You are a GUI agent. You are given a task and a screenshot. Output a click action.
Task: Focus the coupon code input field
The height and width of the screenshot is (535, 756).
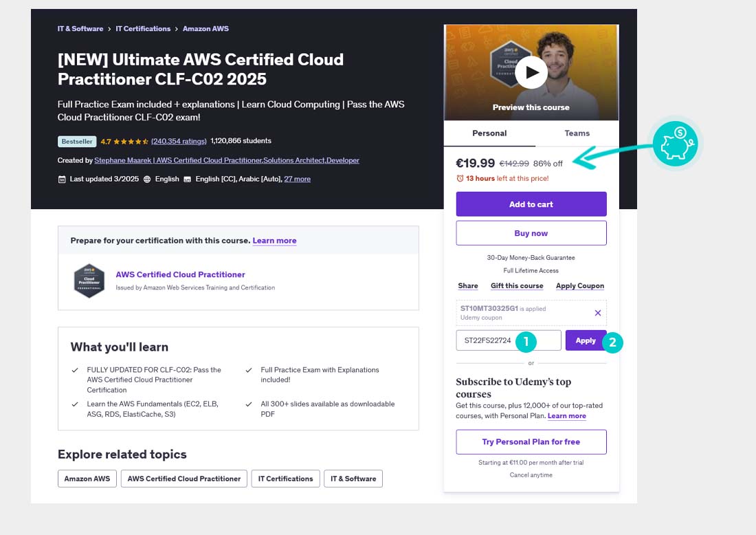(x=508, y=340)
